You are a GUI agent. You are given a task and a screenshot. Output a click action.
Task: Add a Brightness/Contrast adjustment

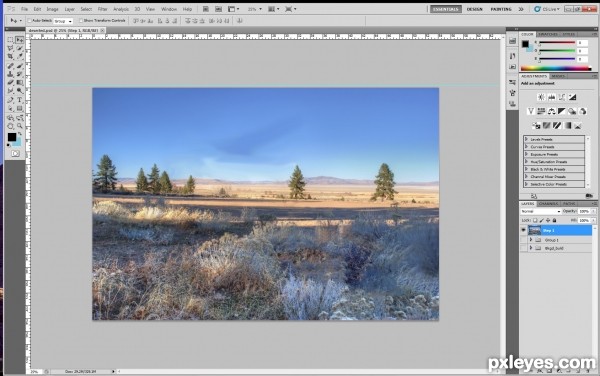(541, 97)
